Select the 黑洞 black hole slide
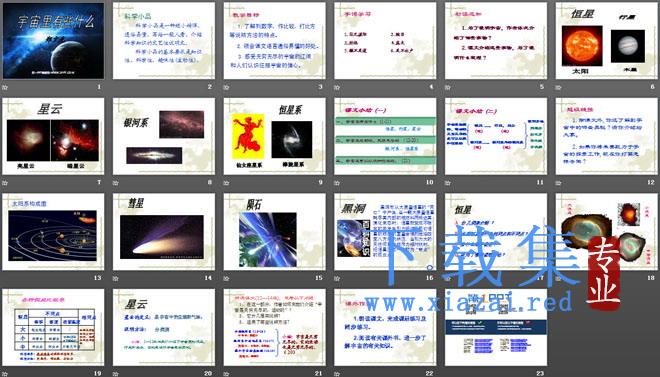Viewport: 660px width, 377px height. tap(385, 232)
